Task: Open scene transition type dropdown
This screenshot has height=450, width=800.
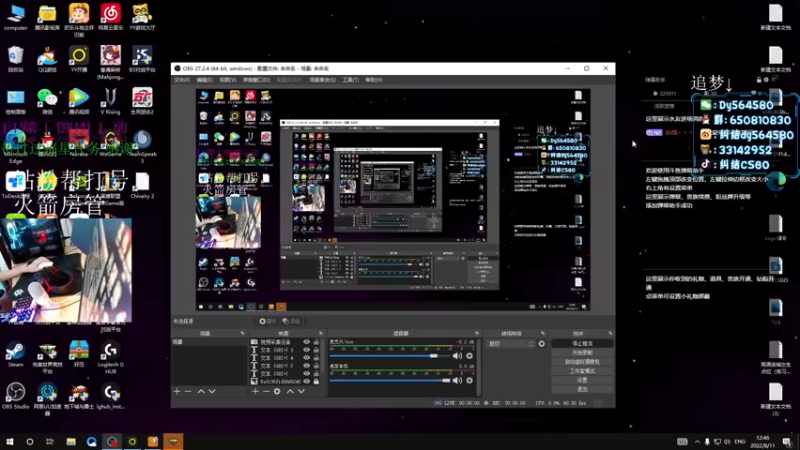Action: click(x=511, y=344)
